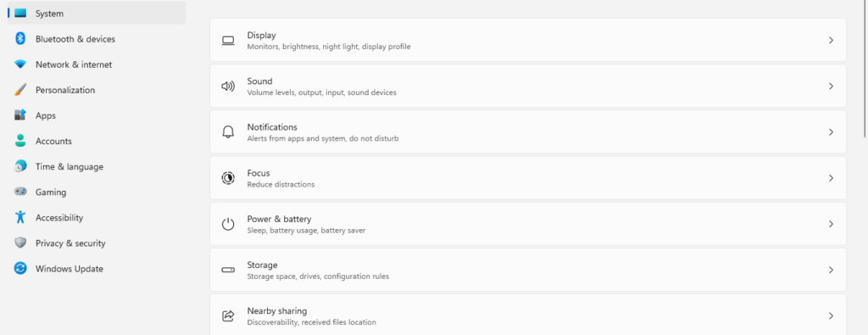Expand Display settings with its chevron

831,41
